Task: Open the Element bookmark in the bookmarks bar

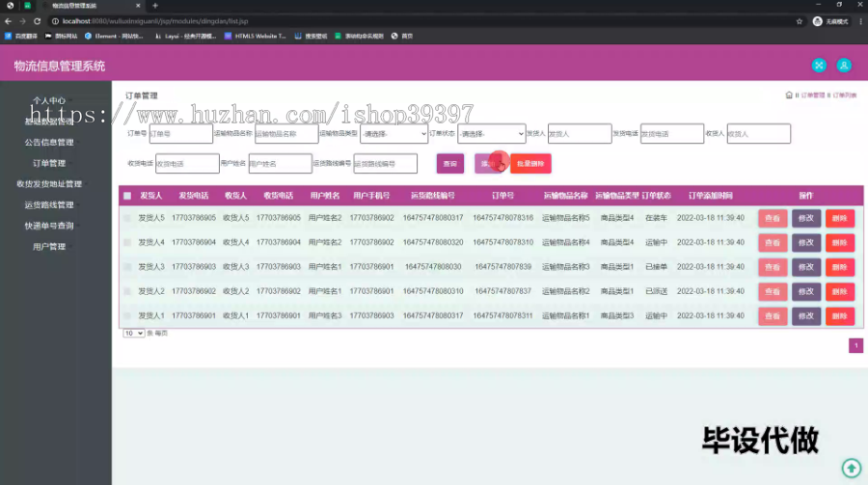Action: [114, 36]
